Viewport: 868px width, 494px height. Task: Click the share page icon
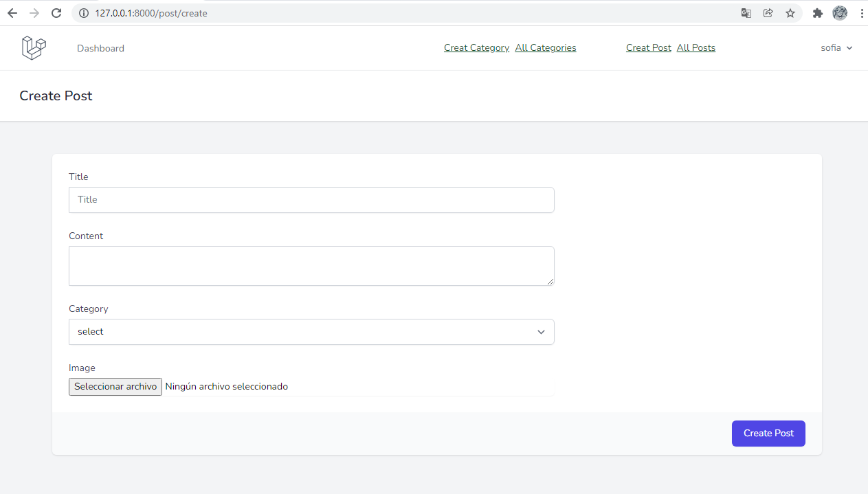coord(768,13)
